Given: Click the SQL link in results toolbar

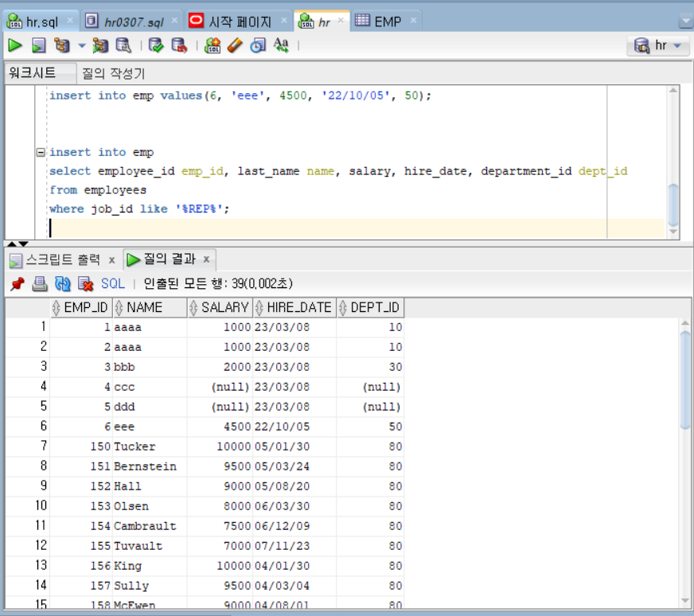Looking at the screenshot, I should pyautogui.click(x=113, y=283).
